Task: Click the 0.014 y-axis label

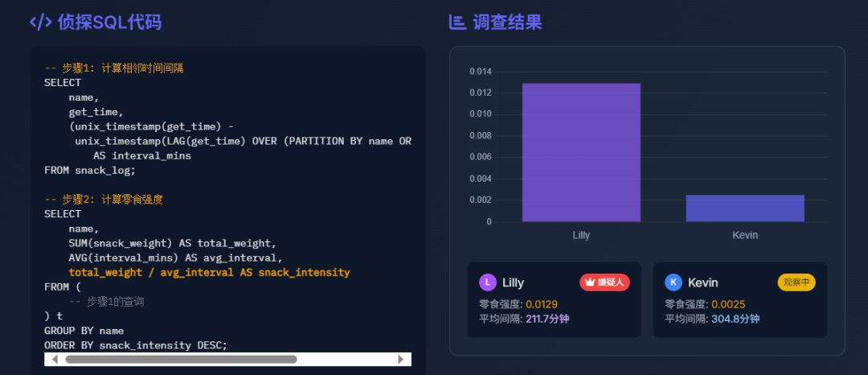Action: pos(481,72)
